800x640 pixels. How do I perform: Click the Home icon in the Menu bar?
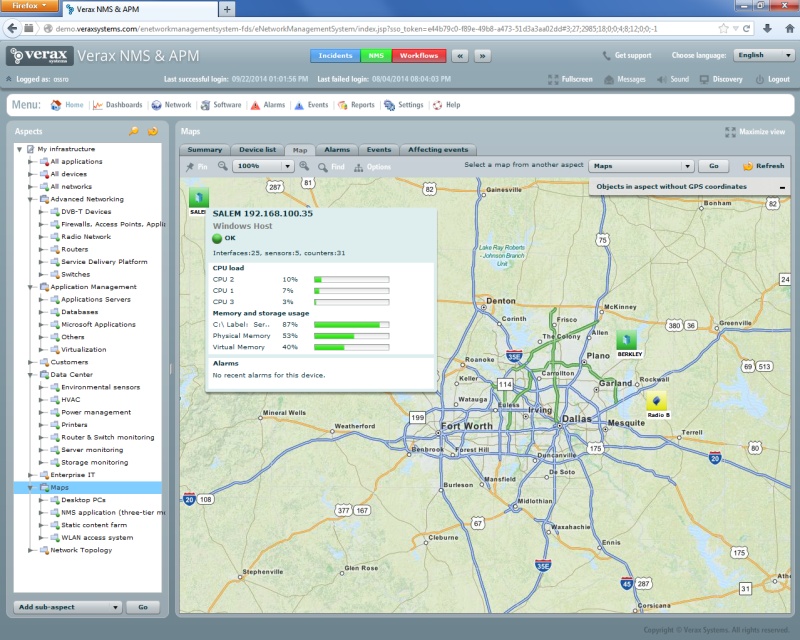point(56,105)
